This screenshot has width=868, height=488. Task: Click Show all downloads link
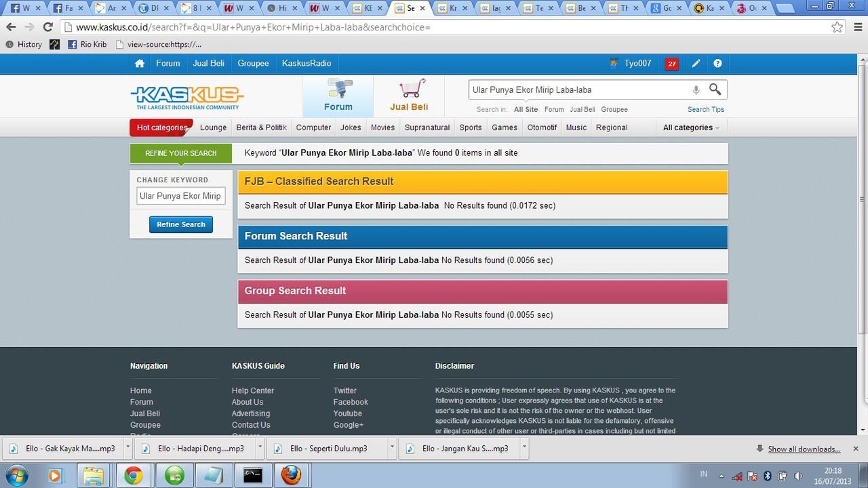click(x=804, y=449)
